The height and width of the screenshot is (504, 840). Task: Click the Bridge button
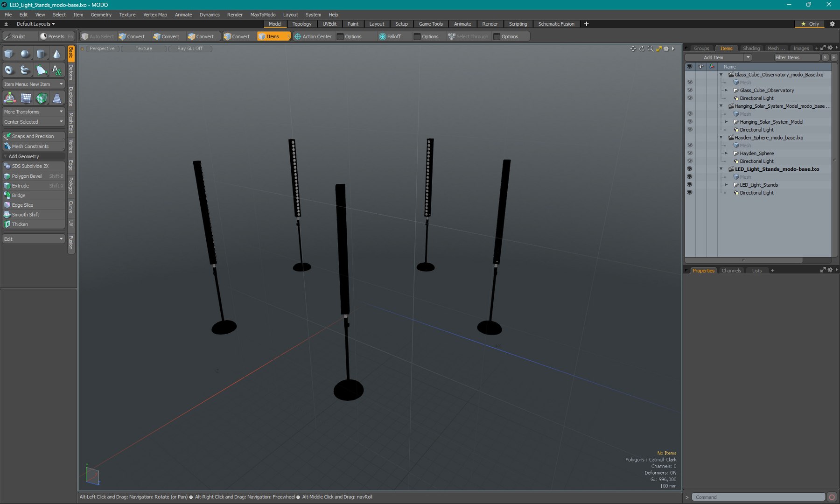pyautogui.click(x=33, y=196)
